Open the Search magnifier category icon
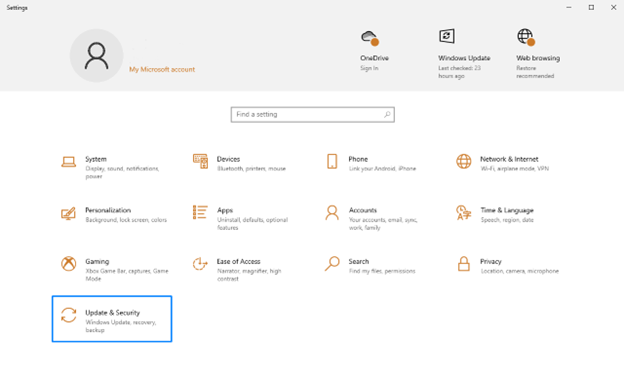The width and height of the screenshot is (624, 375). [x=332, y=264]
